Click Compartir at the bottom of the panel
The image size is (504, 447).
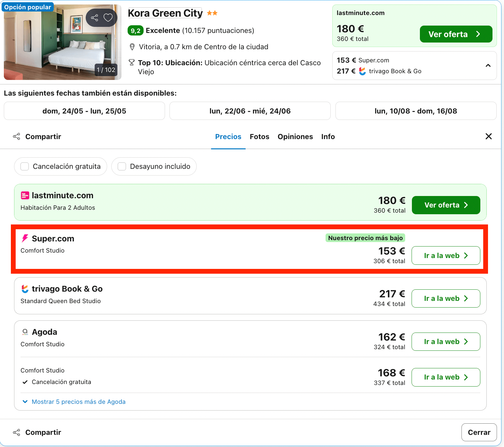click(37, 432)
